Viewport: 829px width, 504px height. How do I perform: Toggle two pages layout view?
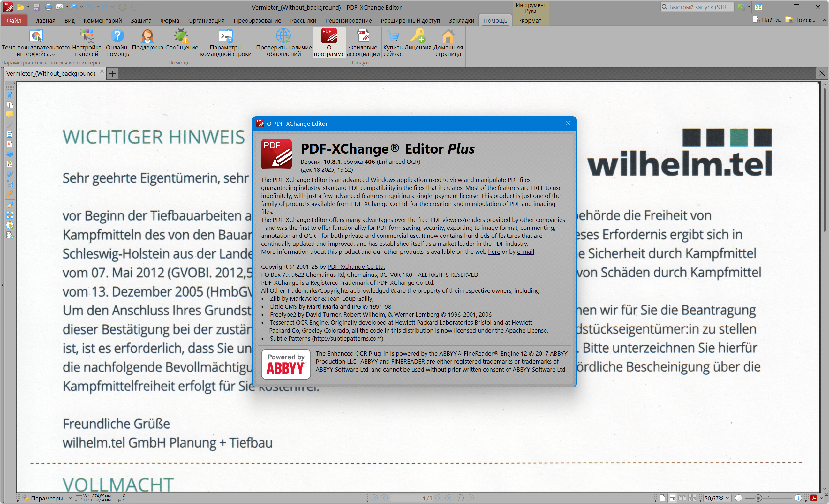tap(682, 498)
